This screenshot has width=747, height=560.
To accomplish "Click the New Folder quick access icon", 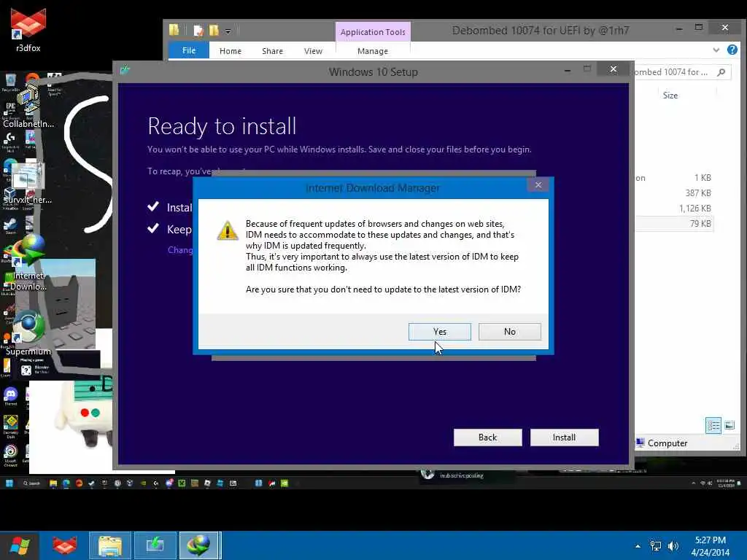I will (214, 31).
